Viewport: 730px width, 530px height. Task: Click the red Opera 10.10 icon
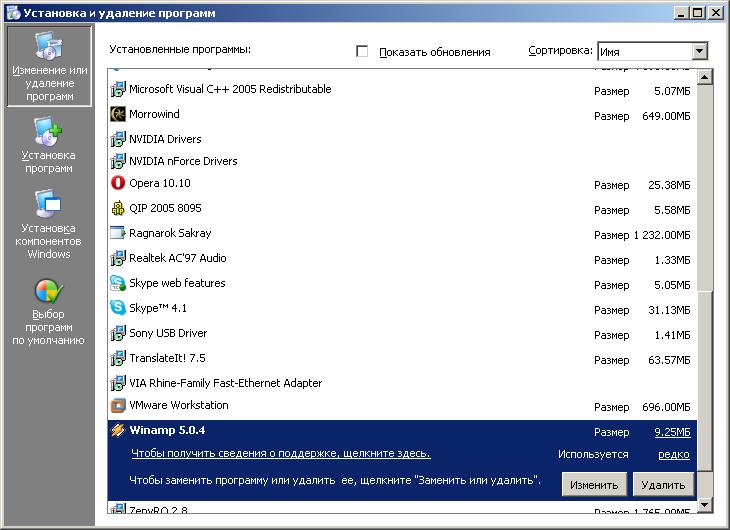118,183
